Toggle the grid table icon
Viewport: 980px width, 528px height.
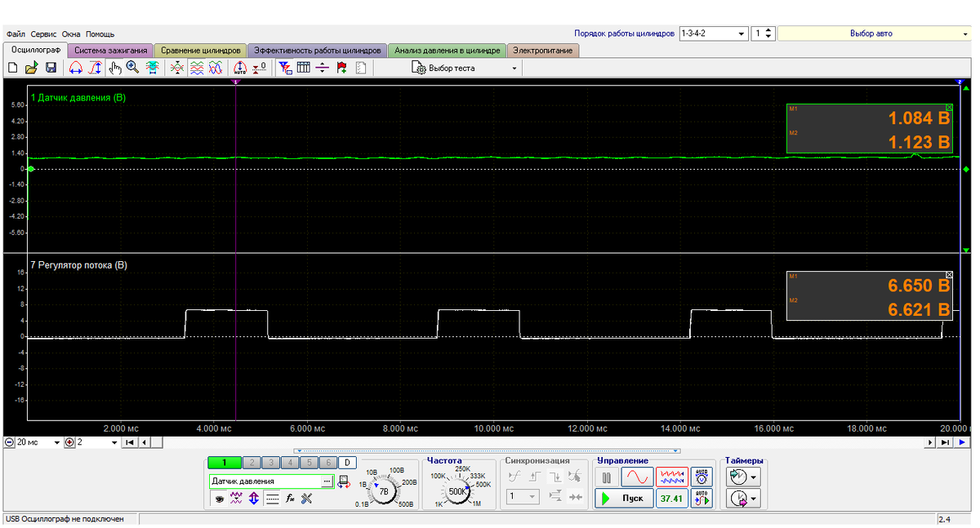tap(303, 68)
